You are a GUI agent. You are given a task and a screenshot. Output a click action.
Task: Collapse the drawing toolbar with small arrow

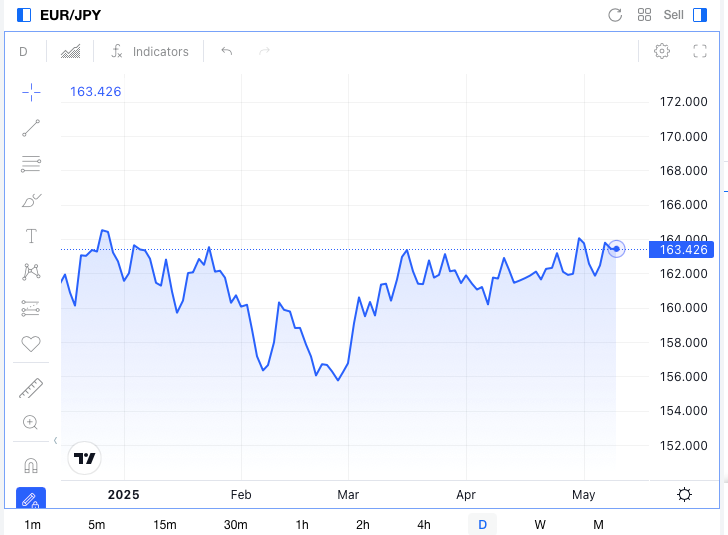pos(55,440)
